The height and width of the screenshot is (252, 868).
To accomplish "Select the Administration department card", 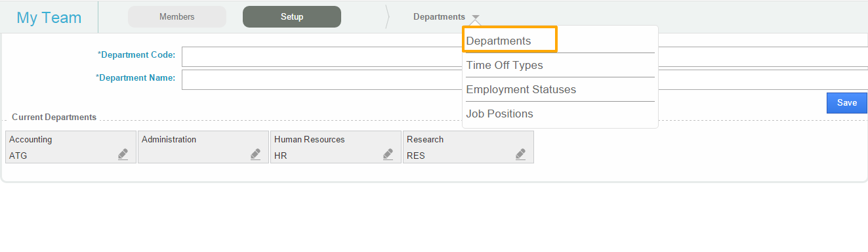I will [203, 147].
